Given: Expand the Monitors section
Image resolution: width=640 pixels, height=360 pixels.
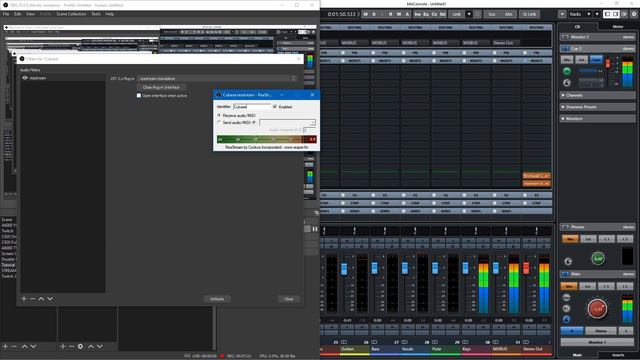Looking at the screenshot, I should pos(598,118).
